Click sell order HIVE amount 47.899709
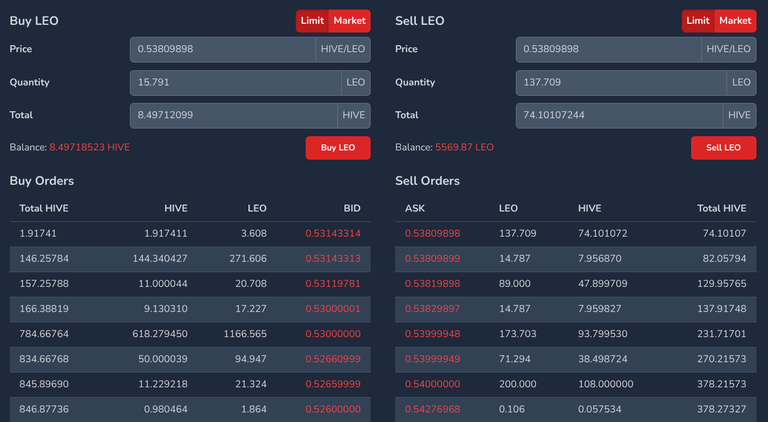This screenshot has width=768, height=422. pos(603,283)
